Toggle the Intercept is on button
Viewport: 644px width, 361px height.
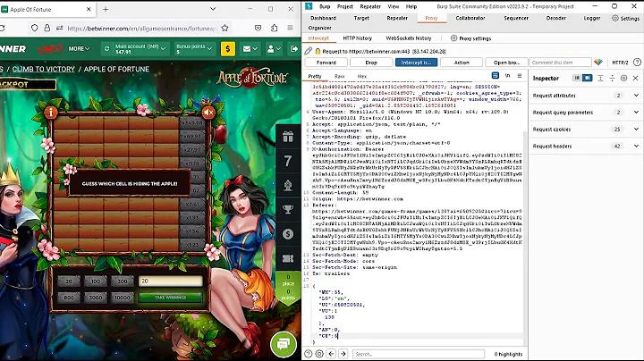tap(416, 63)
